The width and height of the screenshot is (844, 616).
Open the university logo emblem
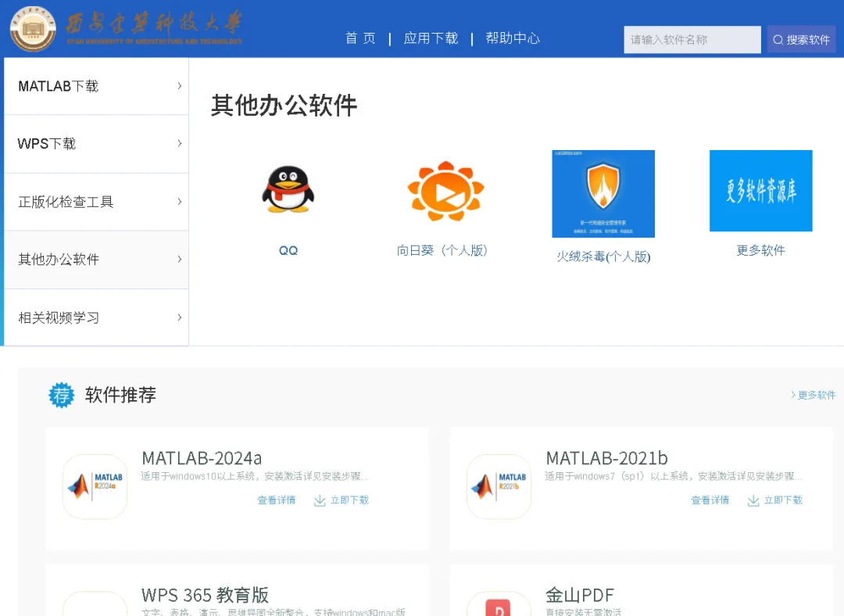(x=33, y=29)
